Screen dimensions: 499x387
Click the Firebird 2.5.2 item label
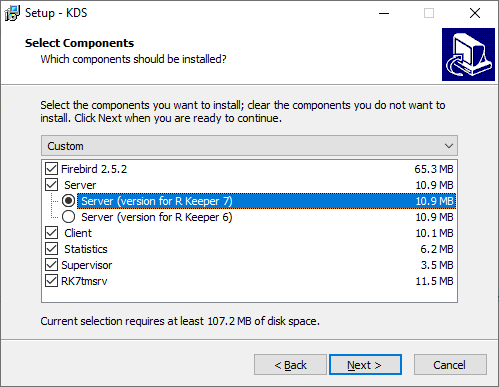[94, 169]
